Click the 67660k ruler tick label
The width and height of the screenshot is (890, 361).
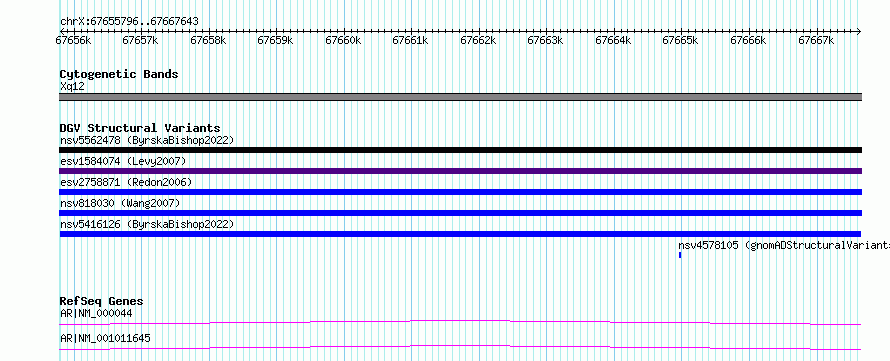point(343,40)
